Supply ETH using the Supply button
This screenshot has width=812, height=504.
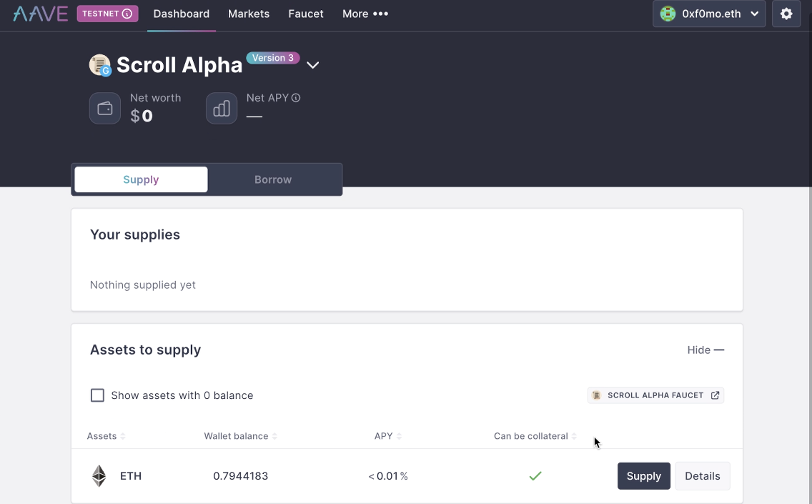(644, 476)
